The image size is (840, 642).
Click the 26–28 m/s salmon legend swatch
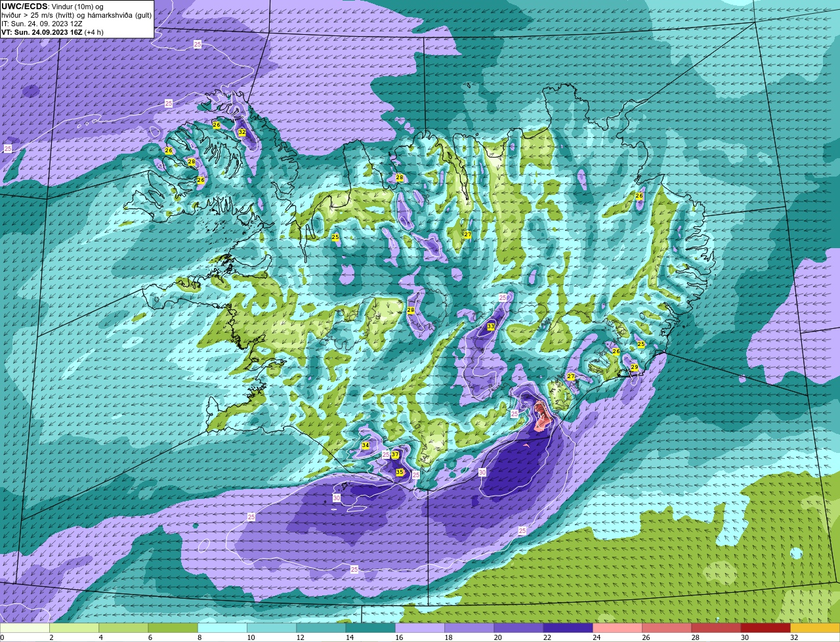coord(667,628)
